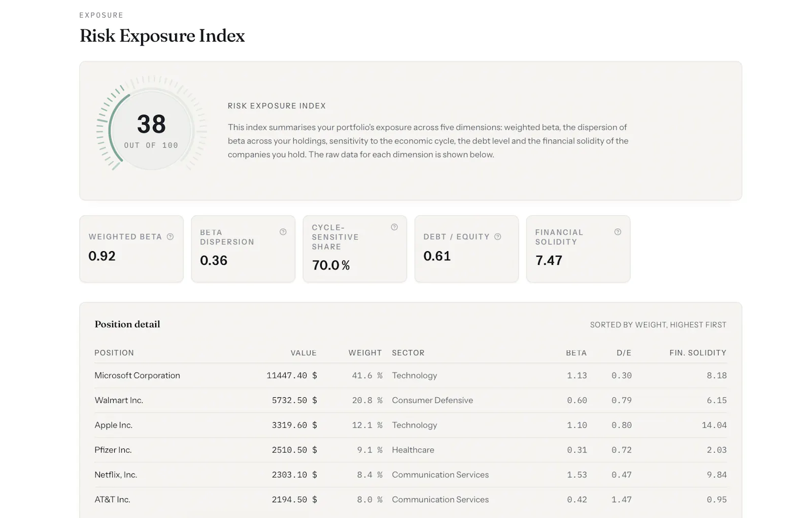This screenshot has height=518, width=812.
Task: Click Apple's 12.1 % weight
Action: click(367, 425)
